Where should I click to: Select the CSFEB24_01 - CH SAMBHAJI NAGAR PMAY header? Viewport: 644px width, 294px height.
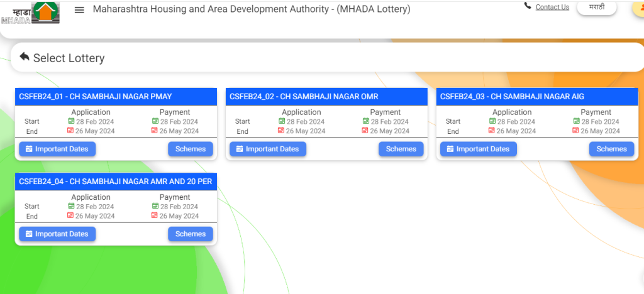(116, 97)
